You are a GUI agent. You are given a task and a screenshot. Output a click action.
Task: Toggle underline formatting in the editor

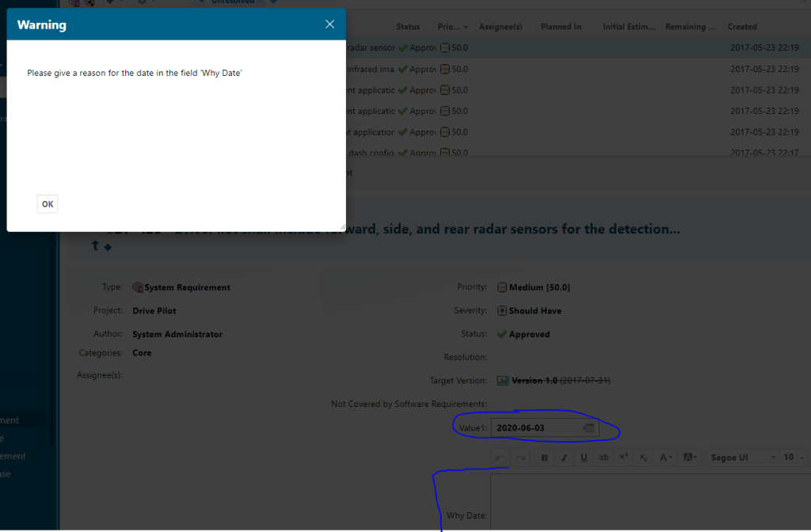coord(584,458)
